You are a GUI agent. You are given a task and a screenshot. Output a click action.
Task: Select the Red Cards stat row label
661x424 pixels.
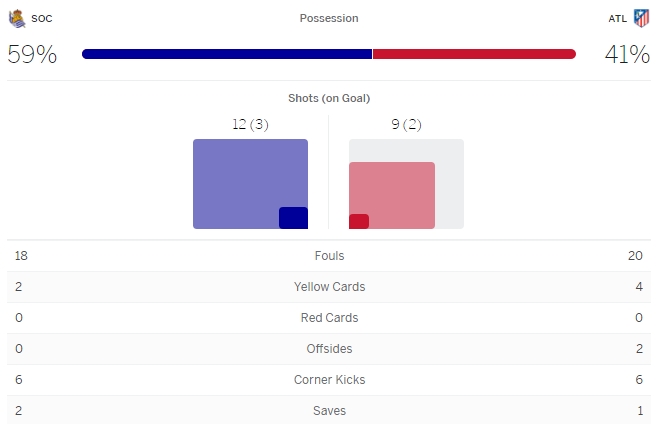coord(329,318)
